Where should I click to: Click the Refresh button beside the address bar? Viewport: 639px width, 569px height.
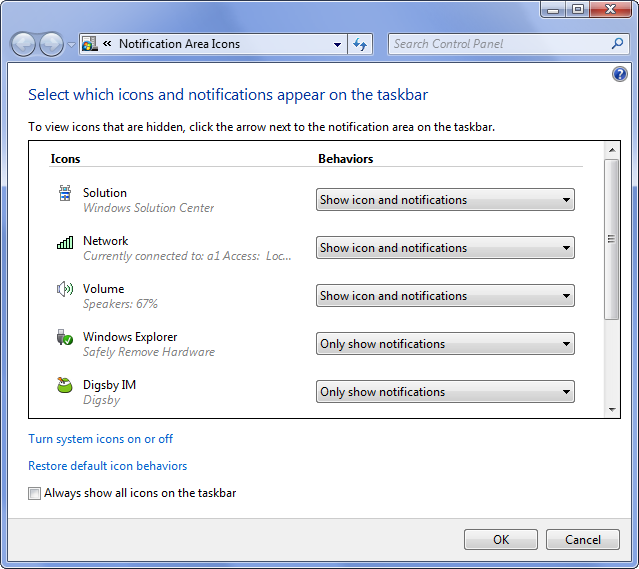[x=360, y=44]
